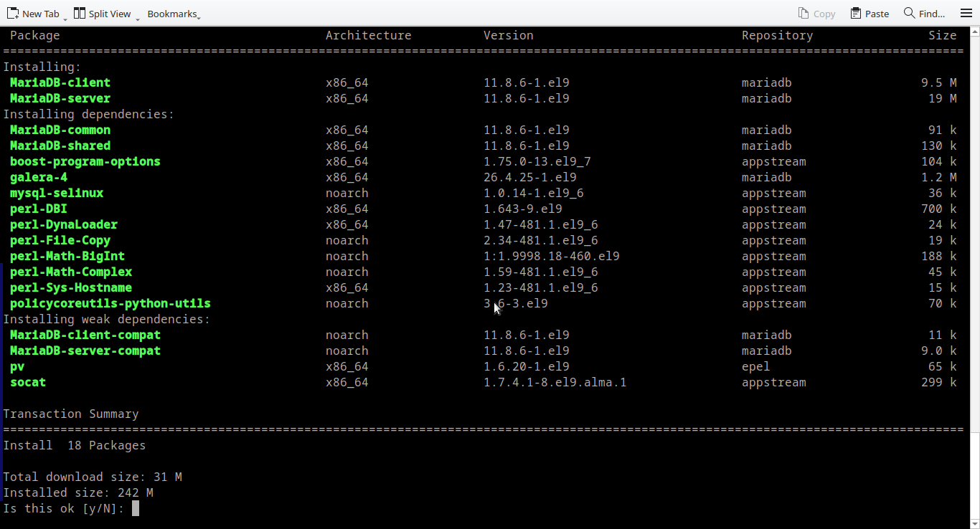
Task: Select the MariaDB-client package name
Action: [x=60, y=82]
